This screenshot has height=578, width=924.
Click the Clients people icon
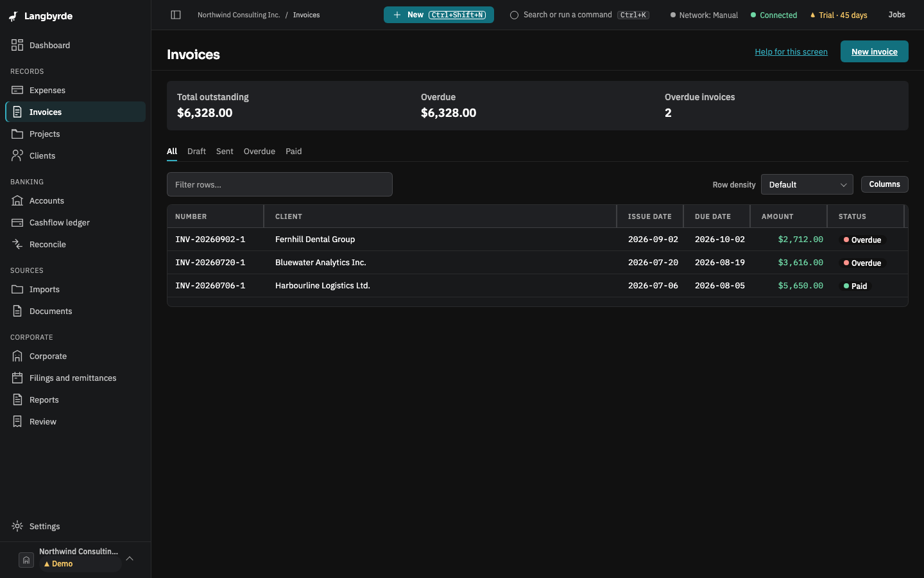[x=17, y=155]
